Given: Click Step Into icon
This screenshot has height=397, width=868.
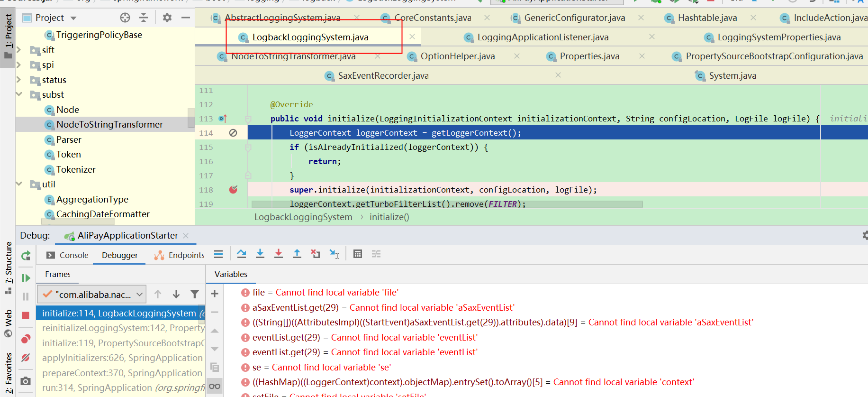Looking at the screenshot, I should (260, 254).
